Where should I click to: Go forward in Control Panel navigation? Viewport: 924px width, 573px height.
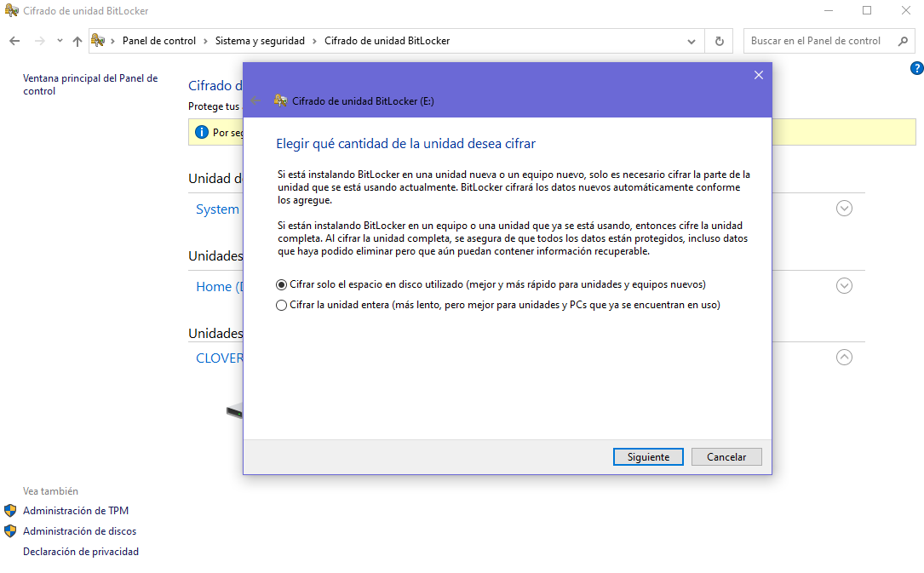(39, 41)
